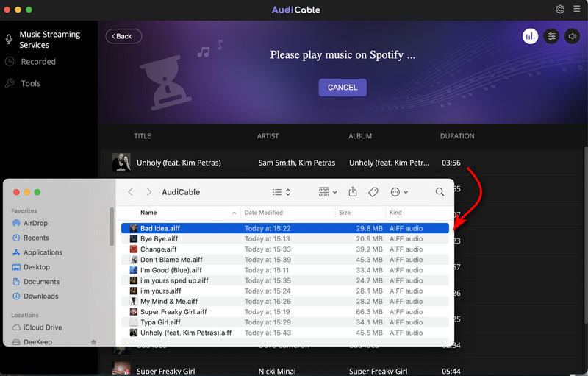Select I'm Good (Blue).aiff file
The height and width of the screenshot is (376, 588).
point(285,270)
